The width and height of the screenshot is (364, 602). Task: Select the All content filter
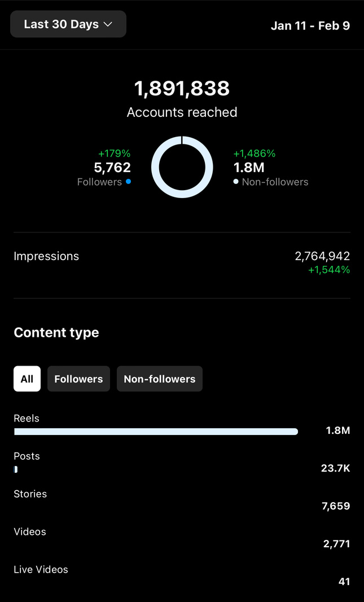click(27, 379)
